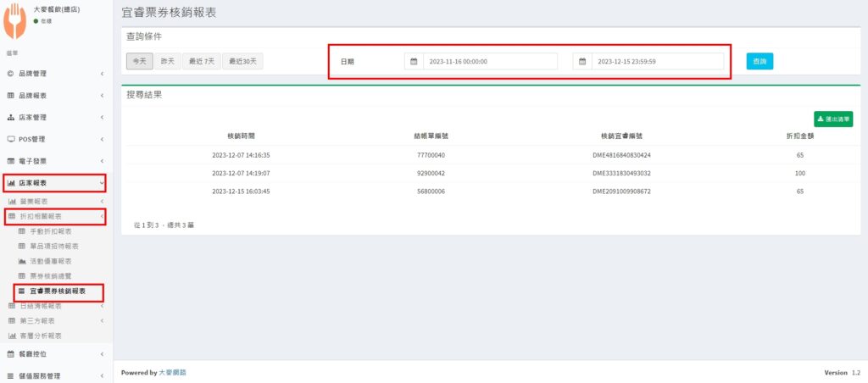The image size is (868, 383).
Task: Open the 票券核銷總覽 report
Action: [58, 276]
